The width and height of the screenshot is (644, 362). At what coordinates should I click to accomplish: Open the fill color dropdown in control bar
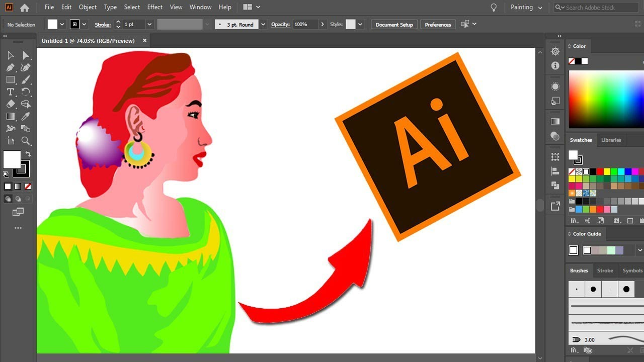point(62,24)
